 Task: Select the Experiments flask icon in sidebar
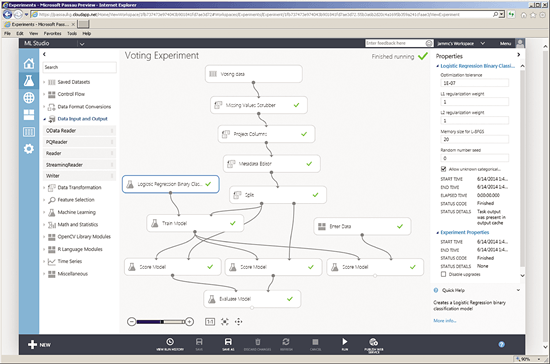29,80
